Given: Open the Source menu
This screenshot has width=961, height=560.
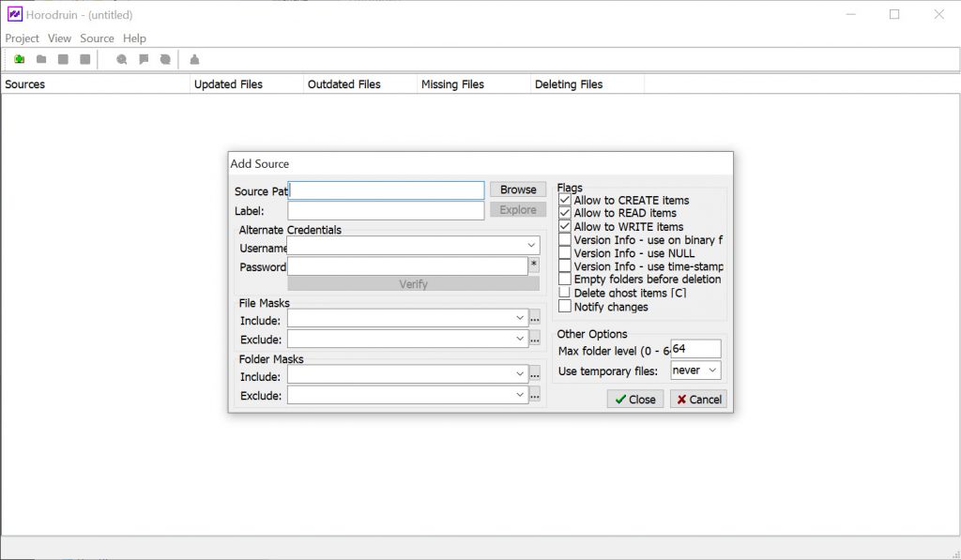Looking at the screenshot, I should 97,38.
